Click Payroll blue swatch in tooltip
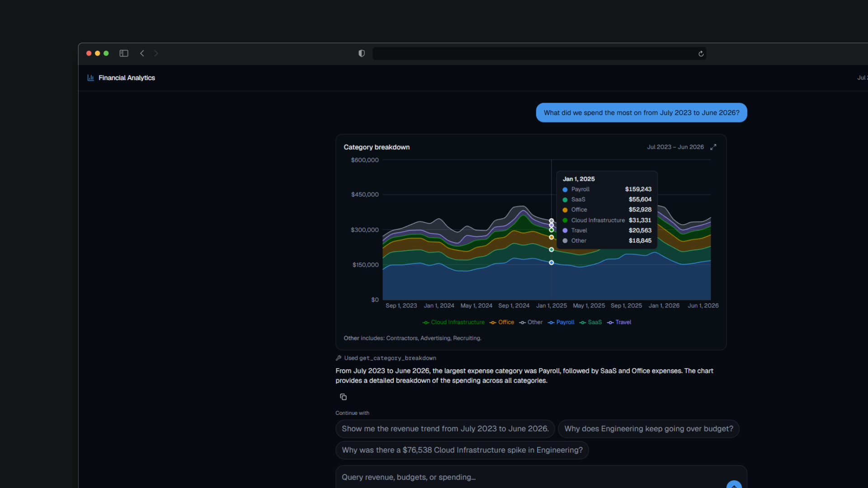Viewport: 868px width, 488px height. [x=565, y=190]
